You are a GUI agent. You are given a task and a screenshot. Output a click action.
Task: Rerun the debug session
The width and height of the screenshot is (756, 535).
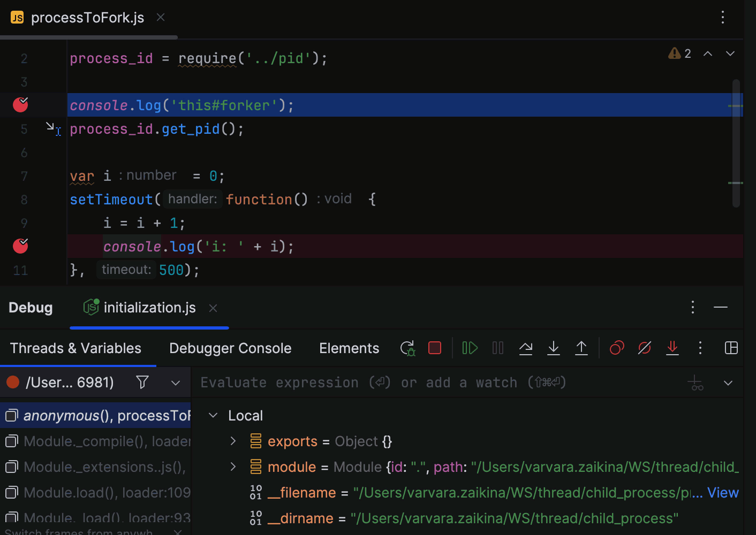click(x=407, y=348)
